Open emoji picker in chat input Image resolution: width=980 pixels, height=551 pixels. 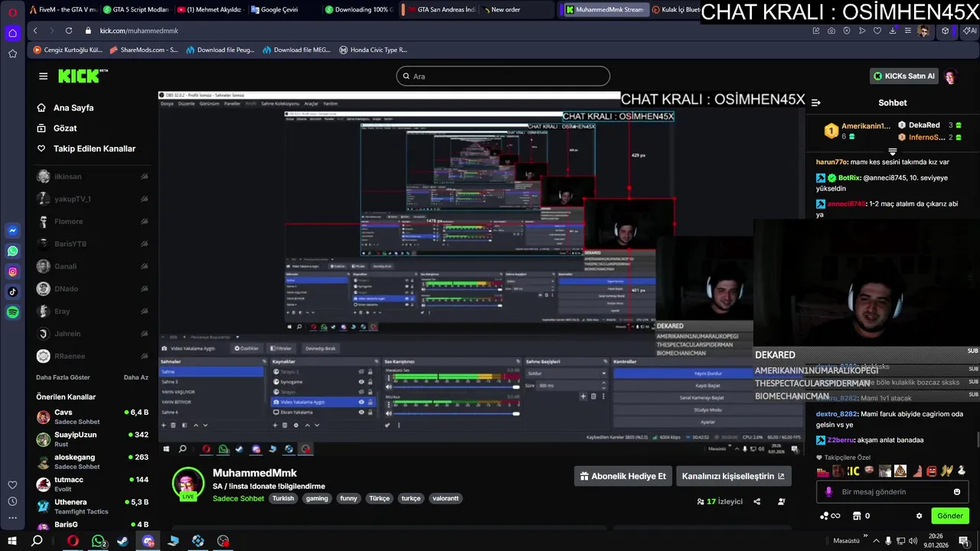(x=957, y=492)
